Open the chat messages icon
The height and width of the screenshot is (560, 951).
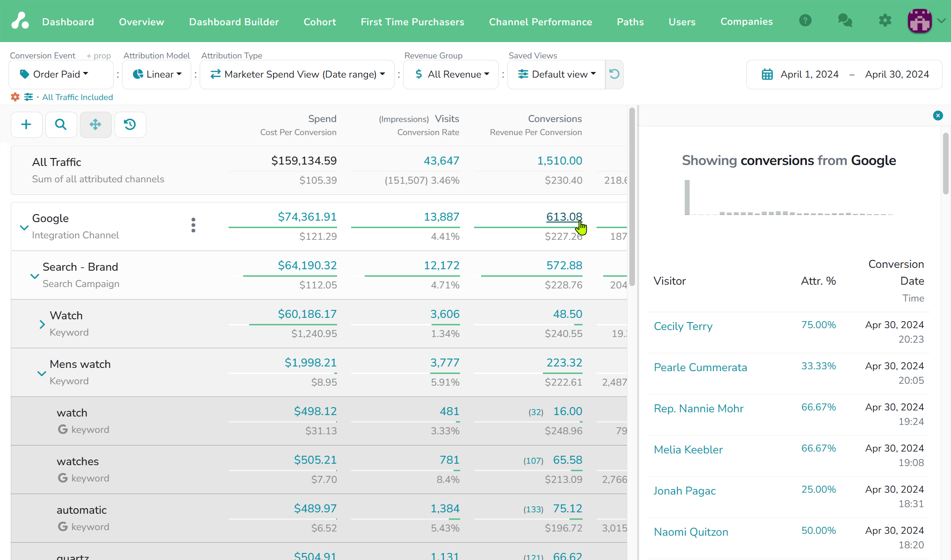845,21
